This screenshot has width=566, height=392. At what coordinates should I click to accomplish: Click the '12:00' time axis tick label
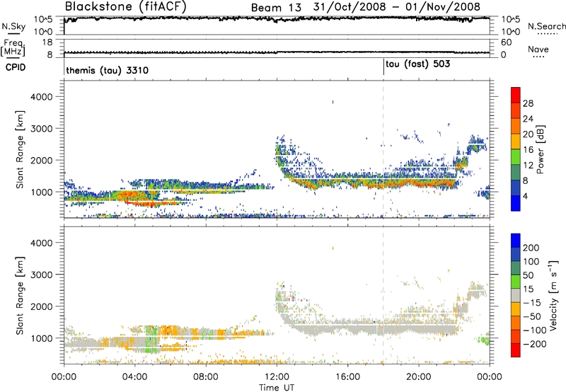(277, 377)
